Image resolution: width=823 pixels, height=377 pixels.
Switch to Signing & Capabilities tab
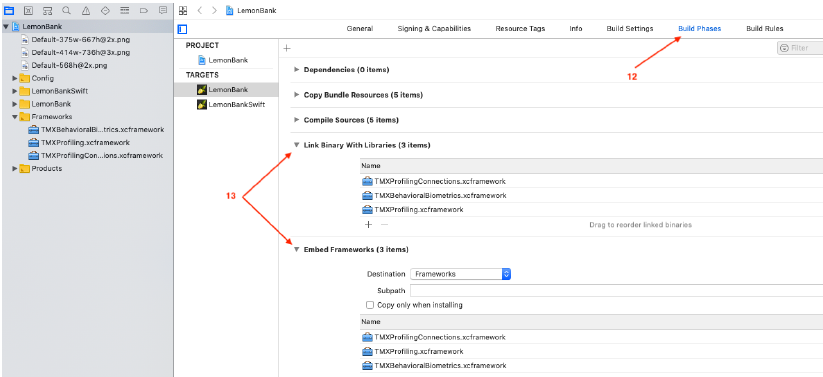434,29
